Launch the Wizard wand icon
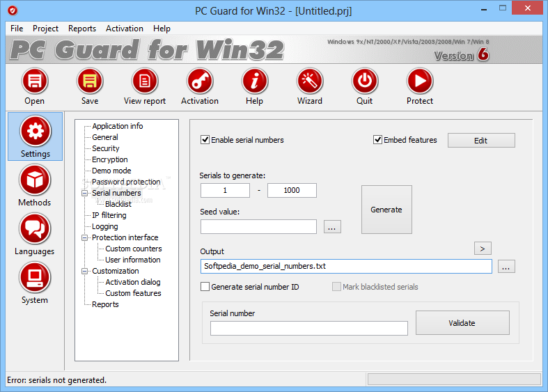548x392 pixels. [x=310, y=81]
